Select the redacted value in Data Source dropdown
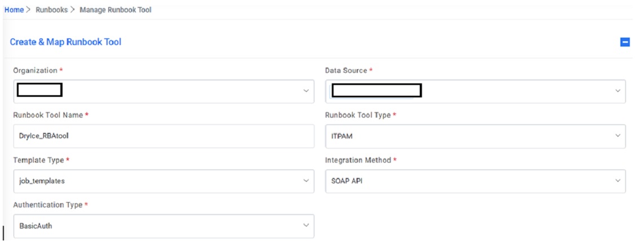 point(376,90)
